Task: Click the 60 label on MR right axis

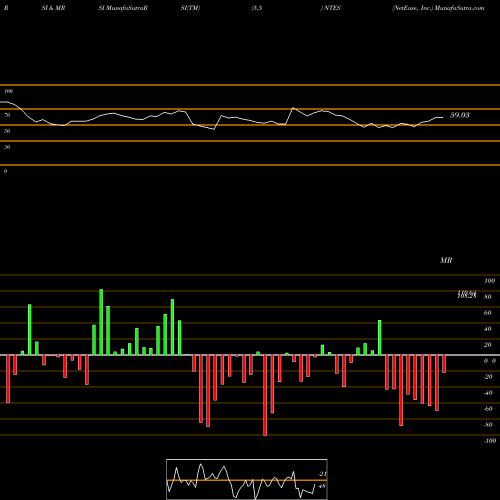Action: tap(488, 313)
